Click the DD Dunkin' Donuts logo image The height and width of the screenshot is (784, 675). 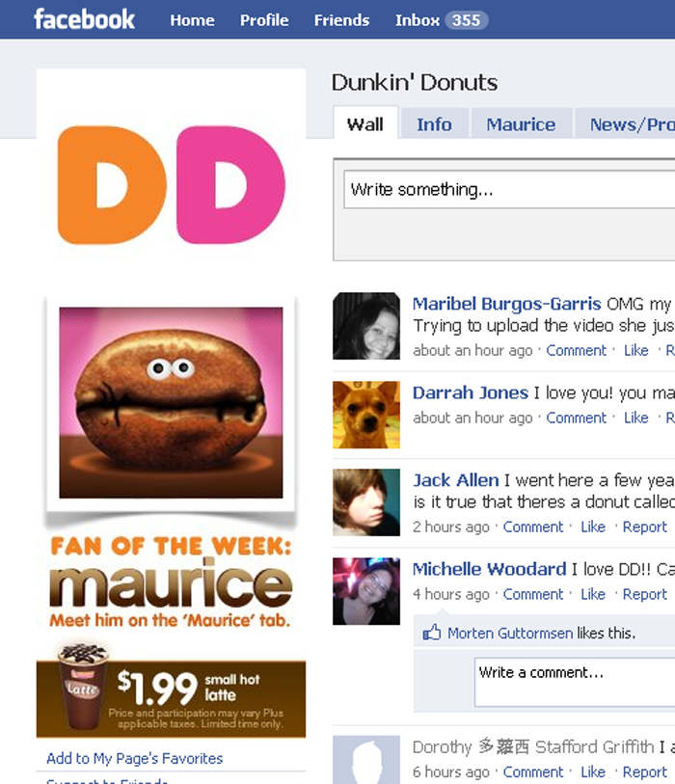point(171,185)
